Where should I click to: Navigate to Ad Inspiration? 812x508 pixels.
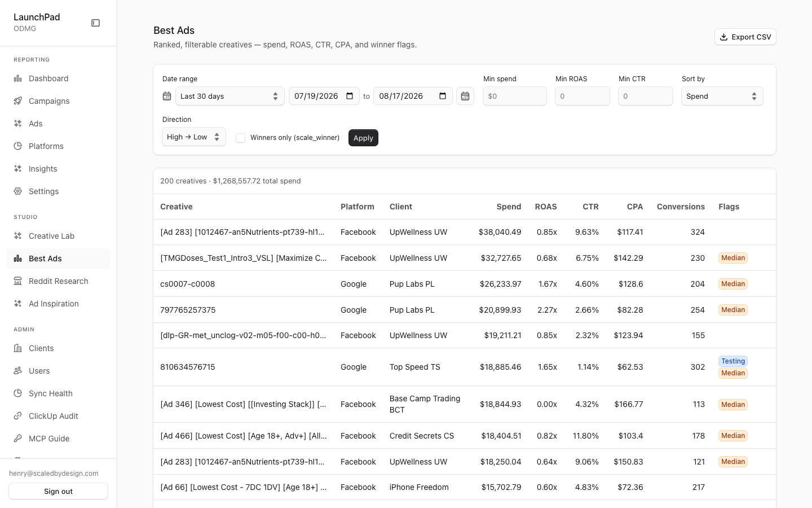click(x=59, y=304)
